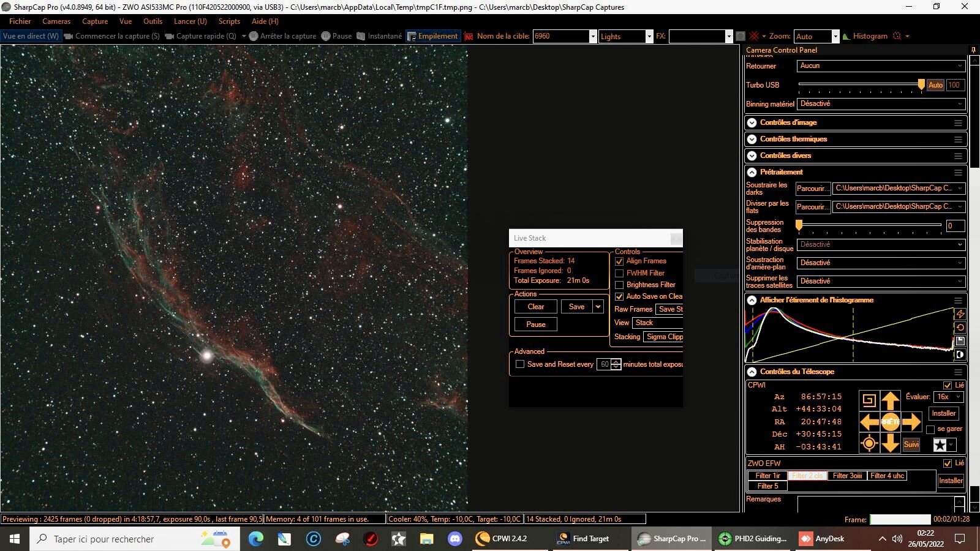Screen dimensions: 980x551
Task: Click the round stop button in the telescope pad
Action: point(890,422)
